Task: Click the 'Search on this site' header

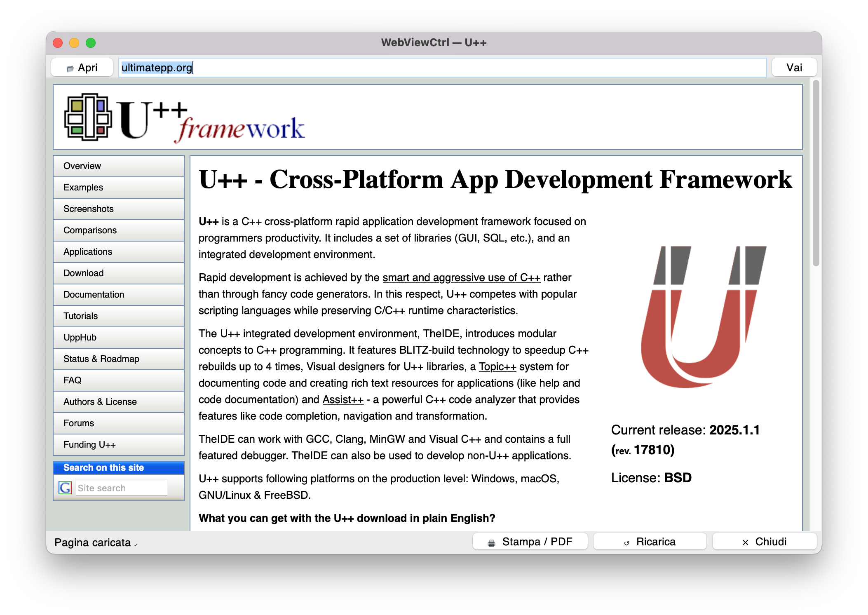Action: click(x=119, y=467)
